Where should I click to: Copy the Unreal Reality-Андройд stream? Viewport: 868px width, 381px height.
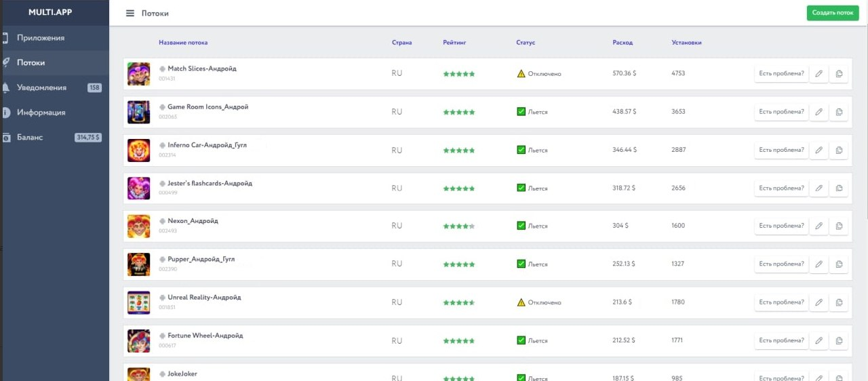[x=839, y=302]
